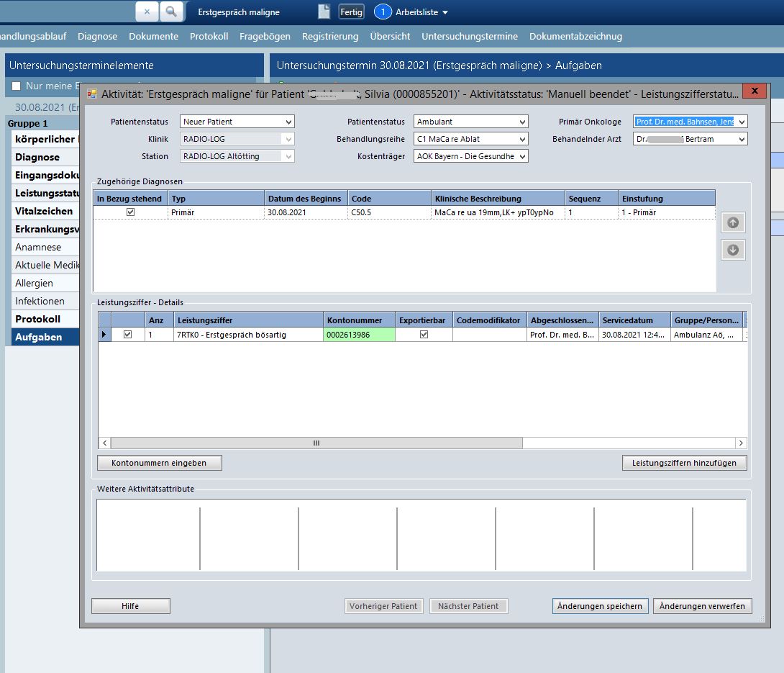
Task: Click the X clear icon beside search
Action: tap(147, 12)
